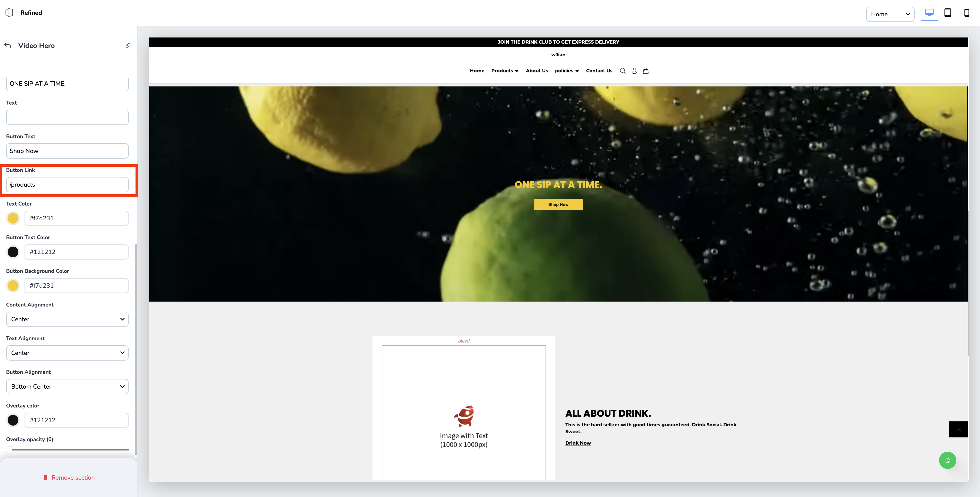
Task: Click the sidebar collapse icon
Action: click(x=9, y=12)
